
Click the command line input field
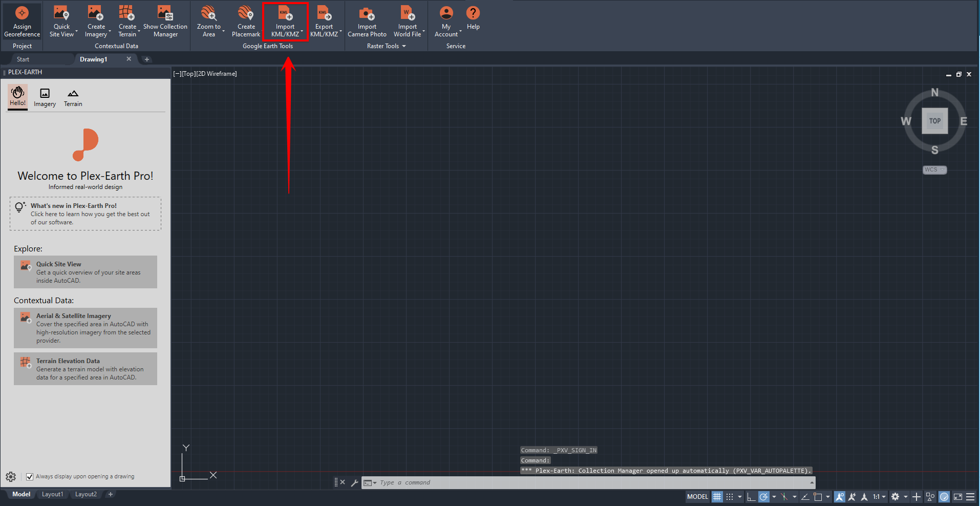(594, 482)
